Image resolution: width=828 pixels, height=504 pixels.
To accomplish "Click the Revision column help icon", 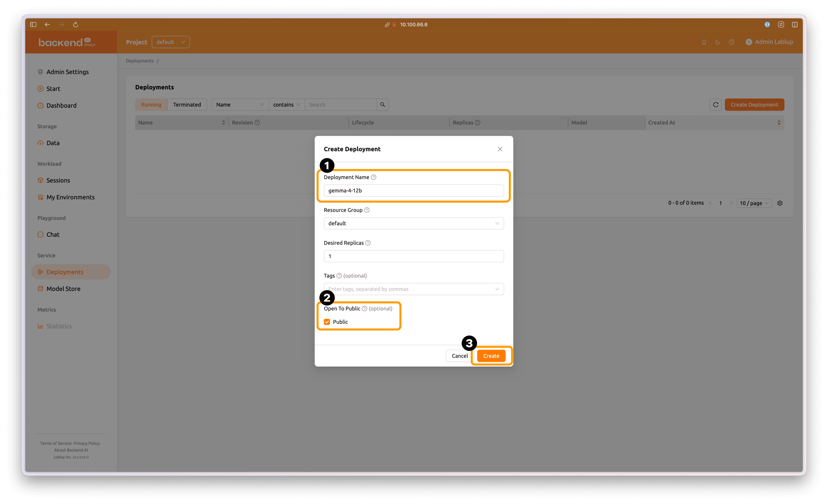I will 257,123.
